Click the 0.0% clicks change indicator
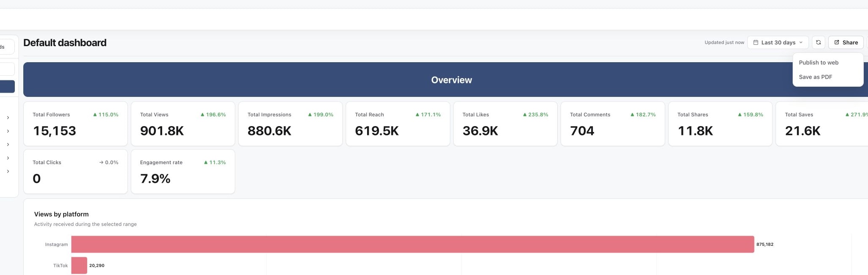The image size is (868, 275). click(x=109, y=162)
